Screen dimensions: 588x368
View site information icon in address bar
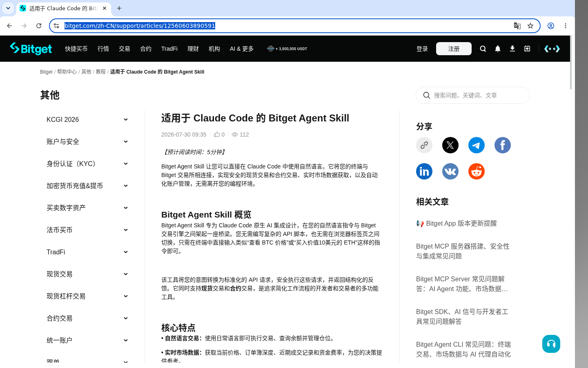click(x=56, y=26)
